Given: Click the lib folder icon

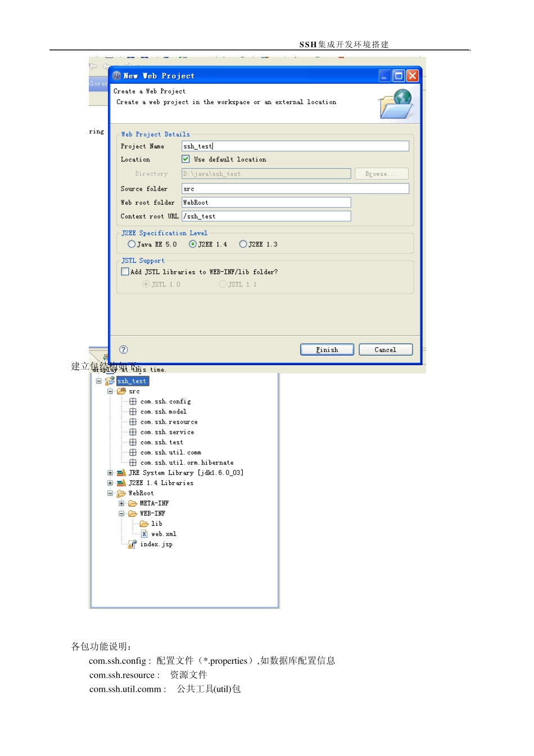Looking at the screenshot, I should pos(144,524).
